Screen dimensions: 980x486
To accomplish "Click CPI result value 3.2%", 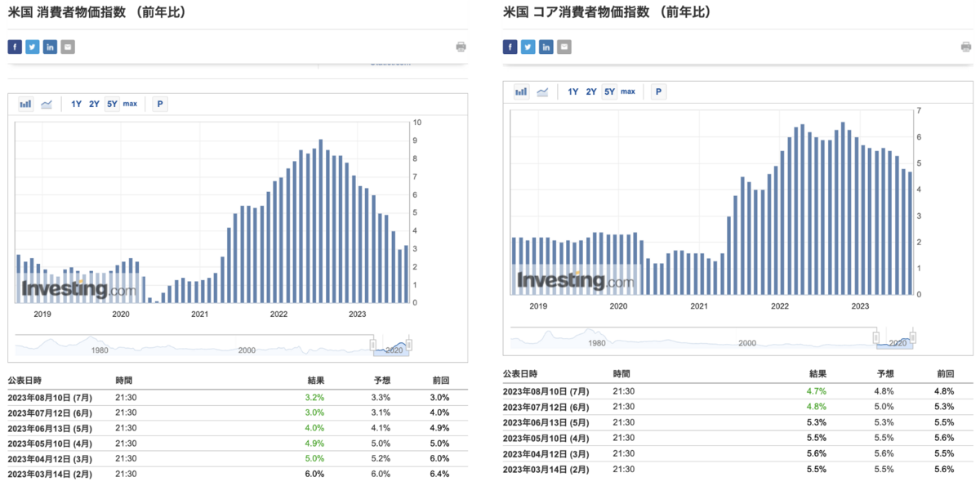I will tap(315, 397).
